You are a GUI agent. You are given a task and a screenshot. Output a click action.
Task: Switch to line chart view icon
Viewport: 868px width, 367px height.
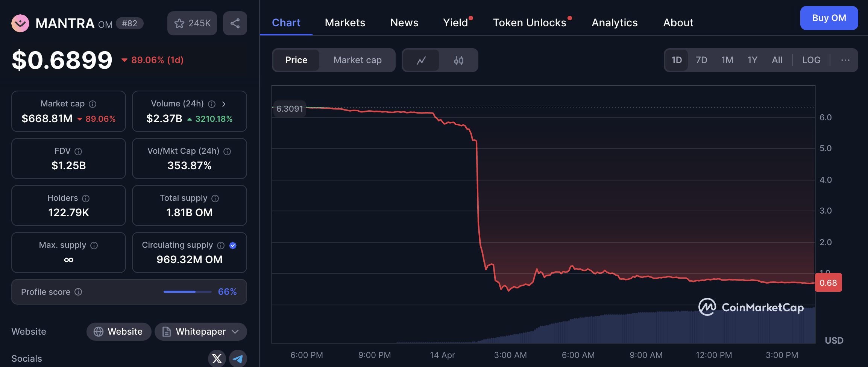(421, 60)
